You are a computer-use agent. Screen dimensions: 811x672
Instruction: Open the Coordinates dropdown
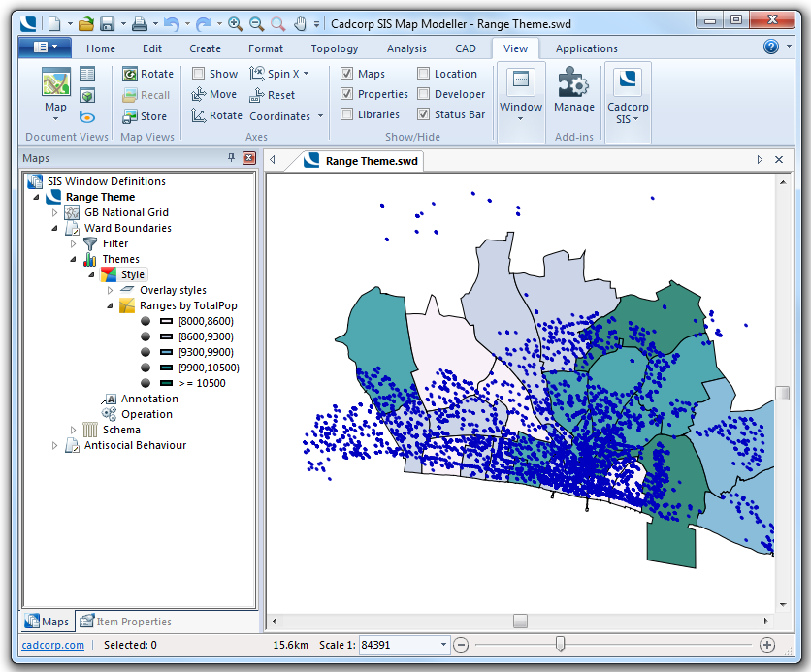320,116
